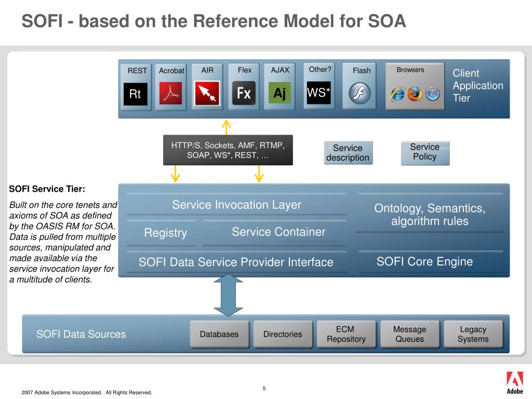This screenshot has width=532, height=399.
Task: Click the Legacy Systems box
Action: [473, 334]
